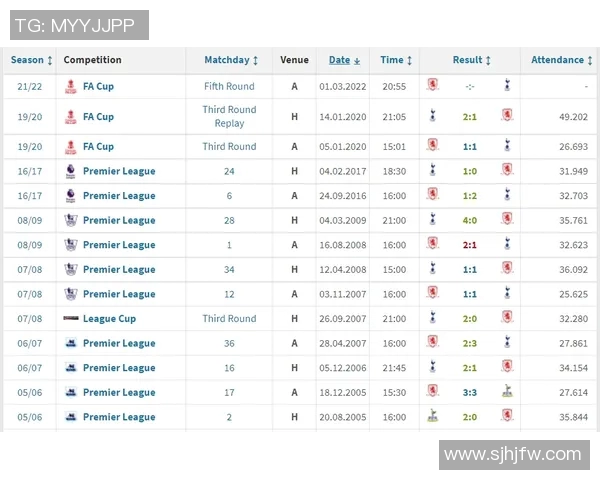600x480 pixels.
Task: Open the 1:0 result from 04.02.2017
Action: 470,171
